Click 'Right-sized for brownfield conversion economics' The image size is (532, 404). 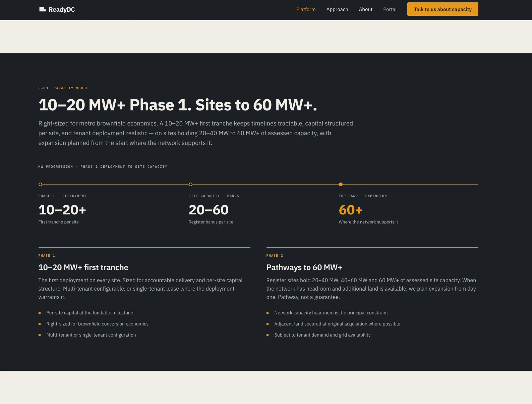click(97, 324)
